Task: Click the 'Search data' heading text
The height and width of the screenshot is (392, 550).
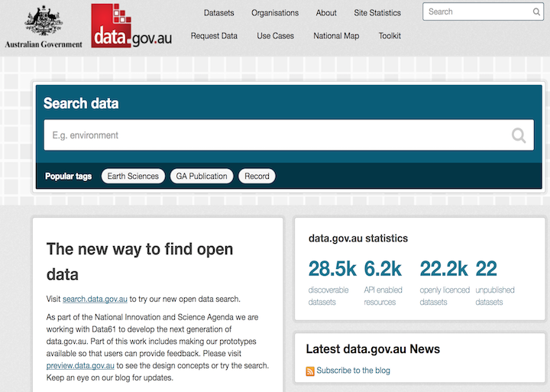Action: (81, 103)
